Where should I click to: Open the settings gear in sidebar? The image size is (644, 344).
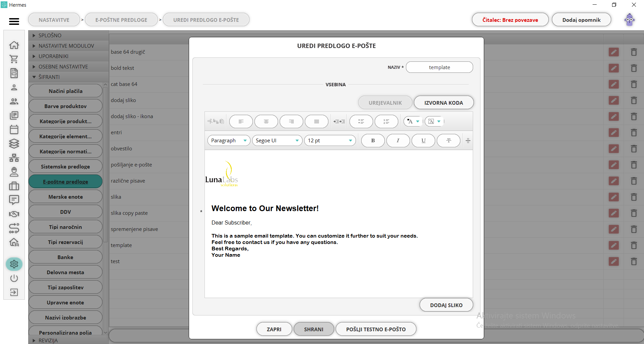click(x=14, y=264)
